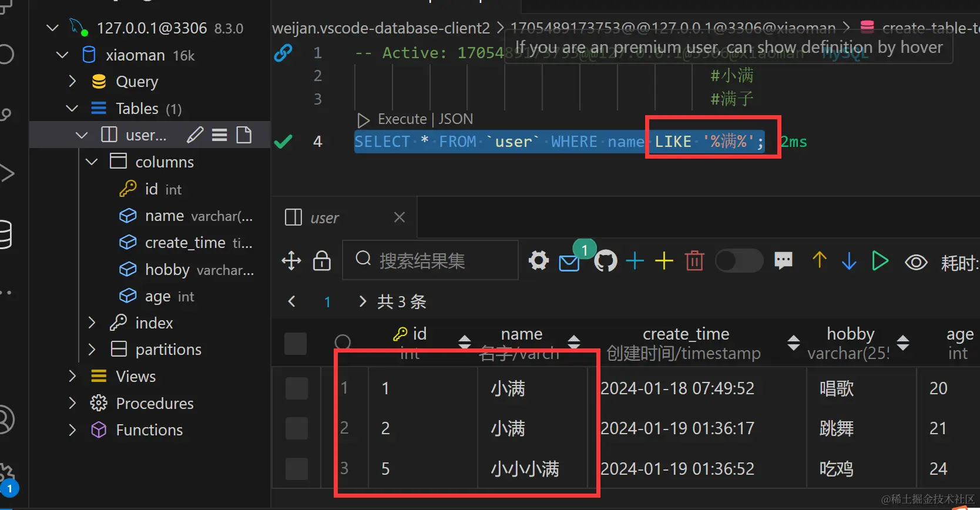
Task: Close the user result tab
Action: [400, 217]
